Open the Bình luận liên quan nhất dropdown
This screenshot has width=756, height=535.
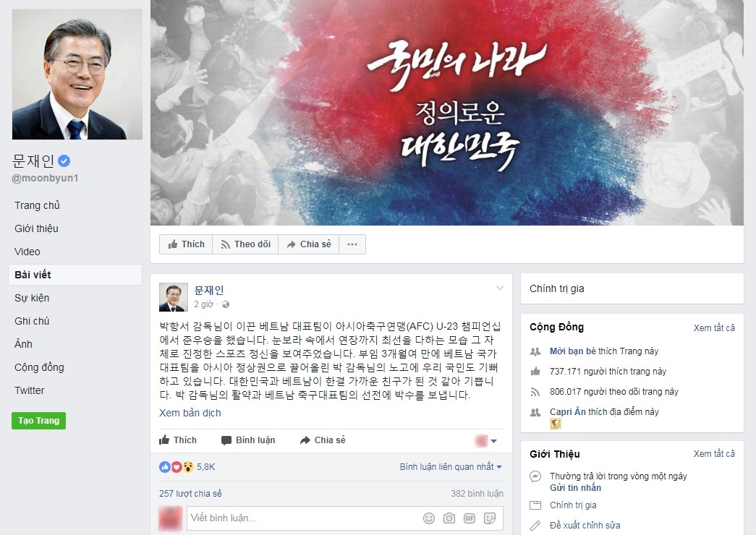click(451, 466)
